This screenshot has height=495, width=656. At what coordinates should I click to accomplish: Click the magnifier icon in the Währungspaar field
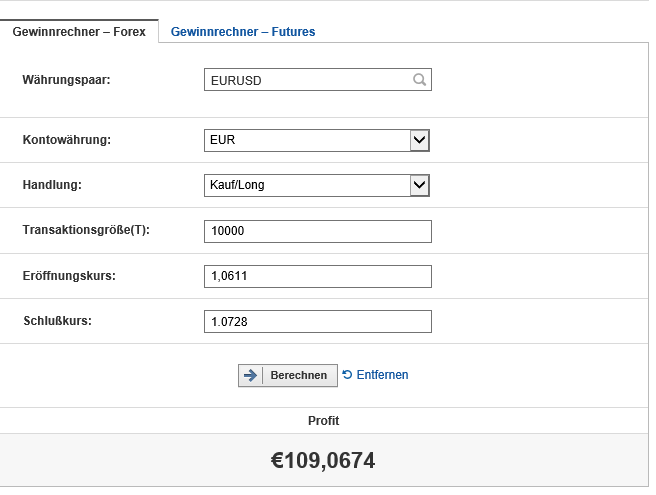(420, 80)
